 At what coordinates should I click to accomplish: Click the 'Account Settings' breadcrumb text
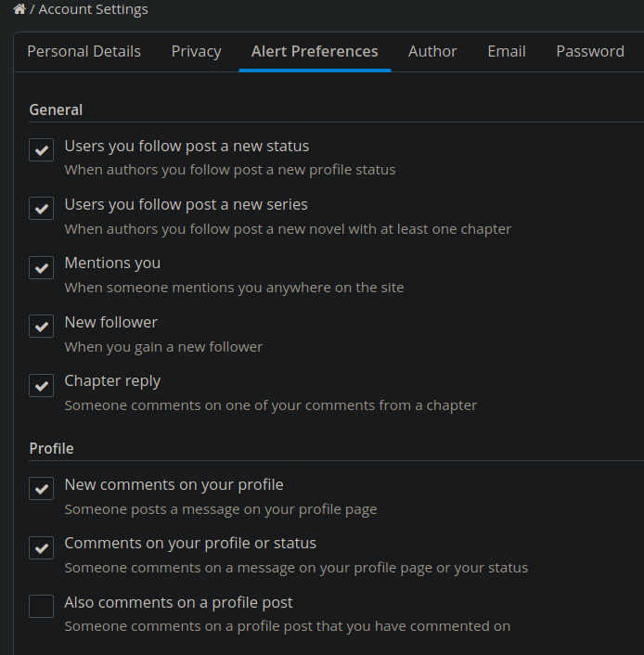tap(93, 9)
